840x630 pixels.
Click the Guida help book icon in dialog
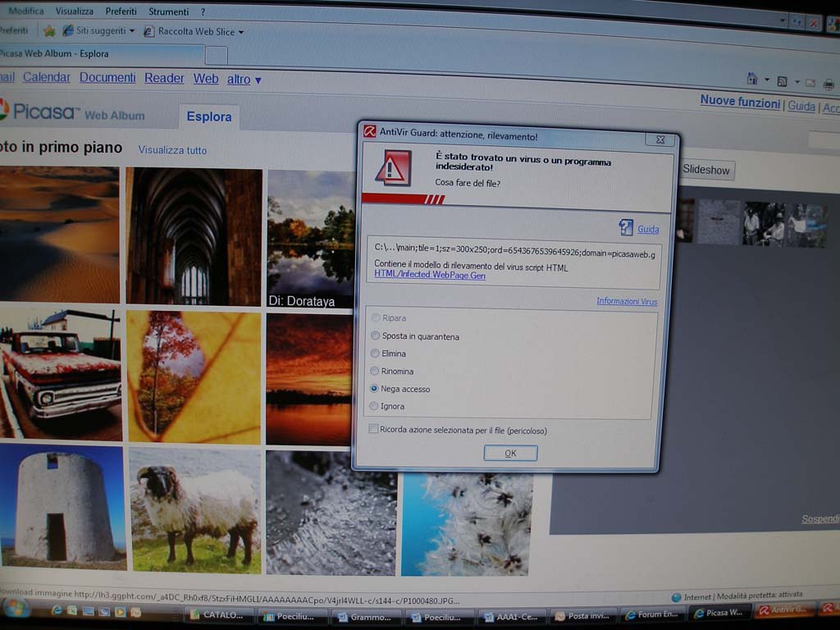click(x=626, y=227)
